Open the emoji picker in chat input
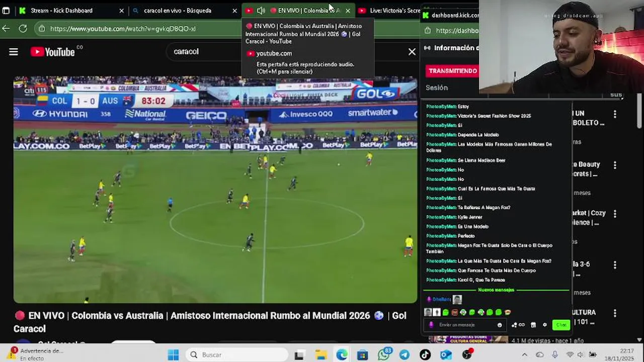 [500, 325]
